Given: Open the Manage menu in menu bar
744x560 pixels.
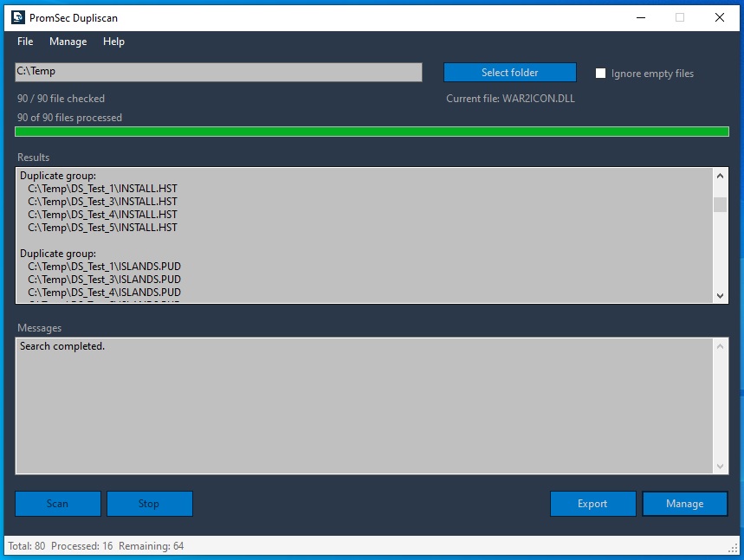Looking at the screenshot, I should [x=68, y=42].
